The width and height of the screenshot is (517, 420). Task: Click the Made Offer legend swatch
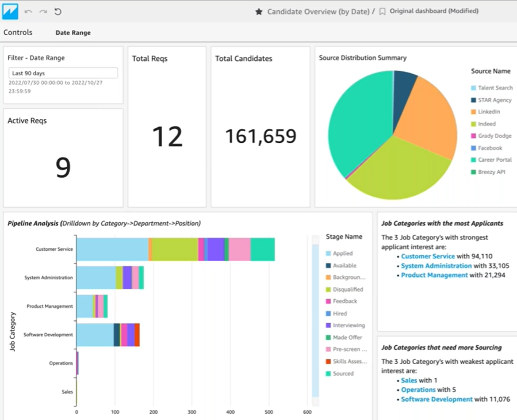(x=328, y=338)
